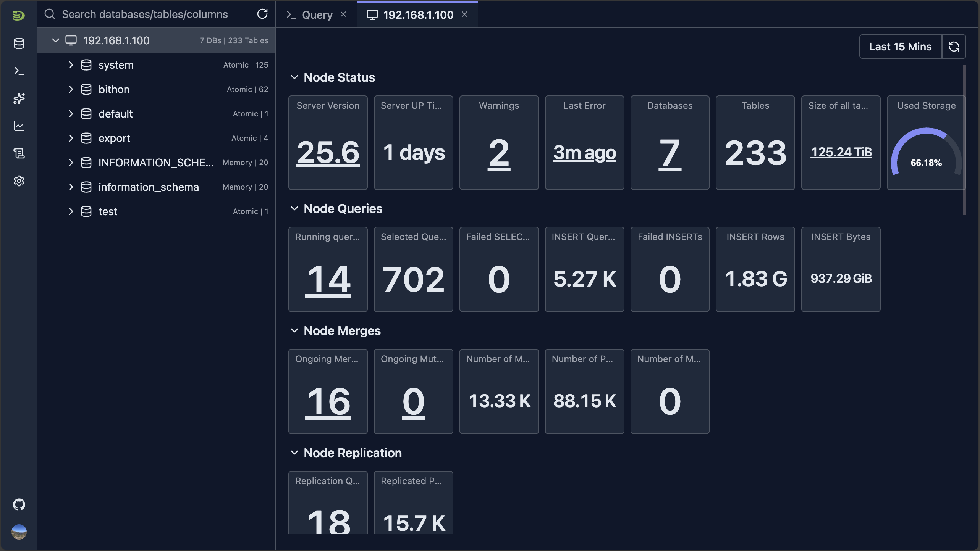The height and width of the screenshot is (551, 980).
Task: Click the search databases/tables/columns field
Action: coord(145,14)
